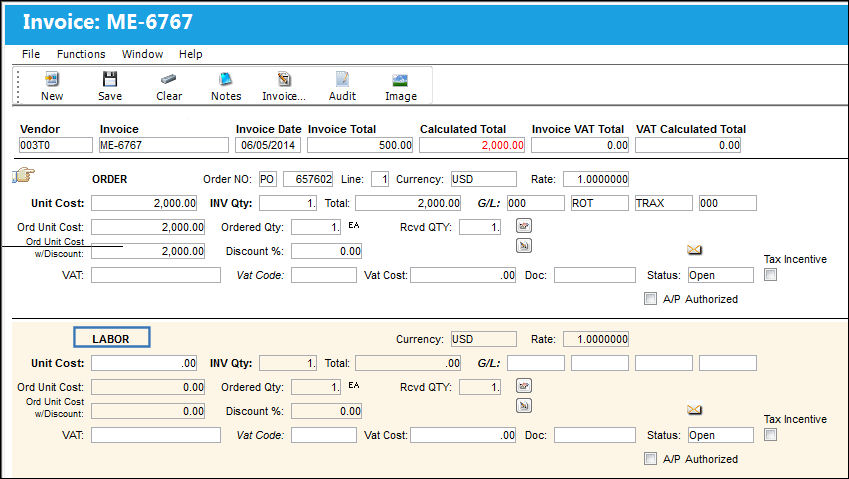Click the ORDER Total field 2,000.00
849x479 pixels.
408,203
